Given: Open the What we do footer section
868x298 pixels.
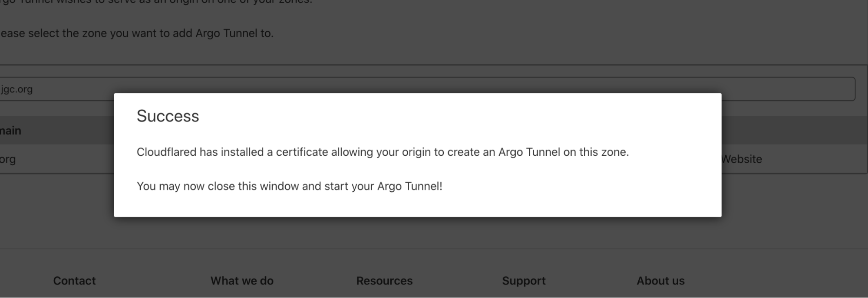Looking at the screenshot, I should point(242,281).
